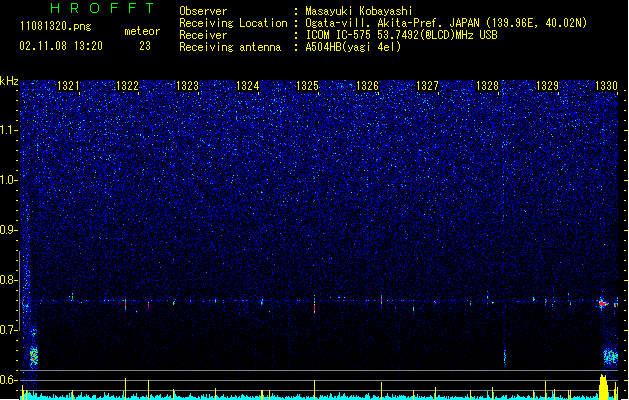
Task: Click the 1326 time axis marker
Action: point(367,85)
